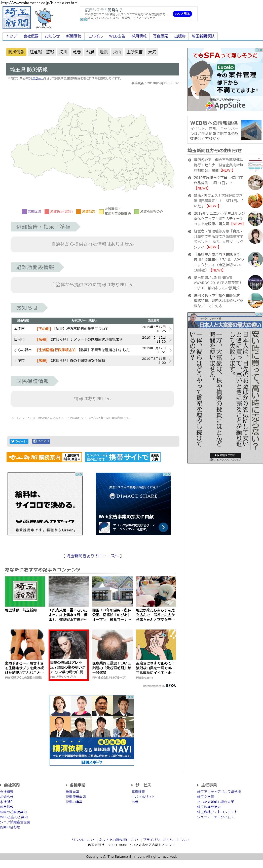Open the 新聞購読 menu item
Image resolution: width=263 pixels, height=868 pixels.
coord(73,36)
